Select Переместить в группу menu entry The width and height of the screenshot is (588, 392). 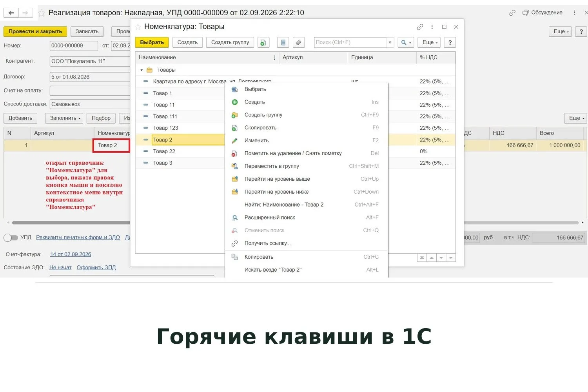click(x=306, y=166)
